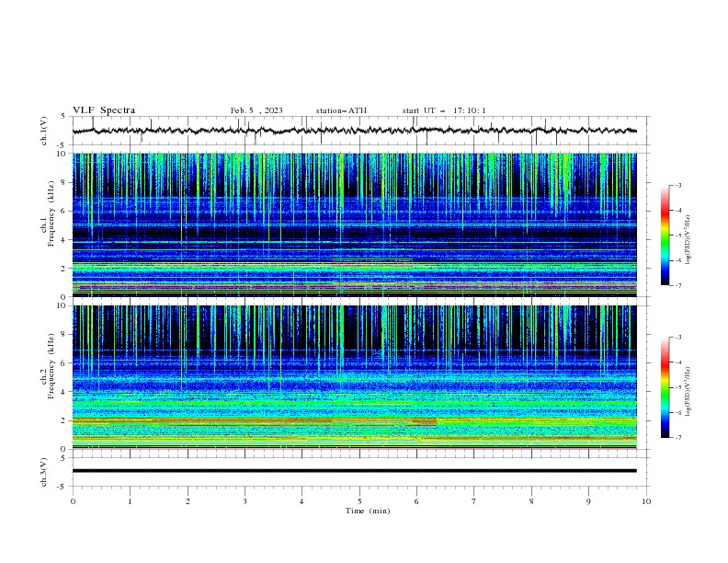This screenshot has width=728, height=563.
Task: Click the "ch.3(V)" axis label
Action: pyautogui.click(x=44, y=472)
